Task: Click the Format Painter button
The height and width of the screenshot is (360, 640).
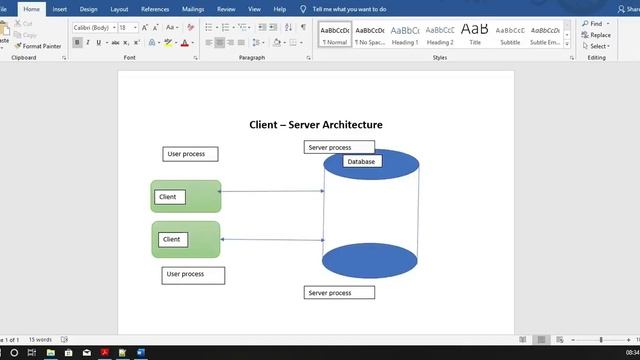Action: 38,46
